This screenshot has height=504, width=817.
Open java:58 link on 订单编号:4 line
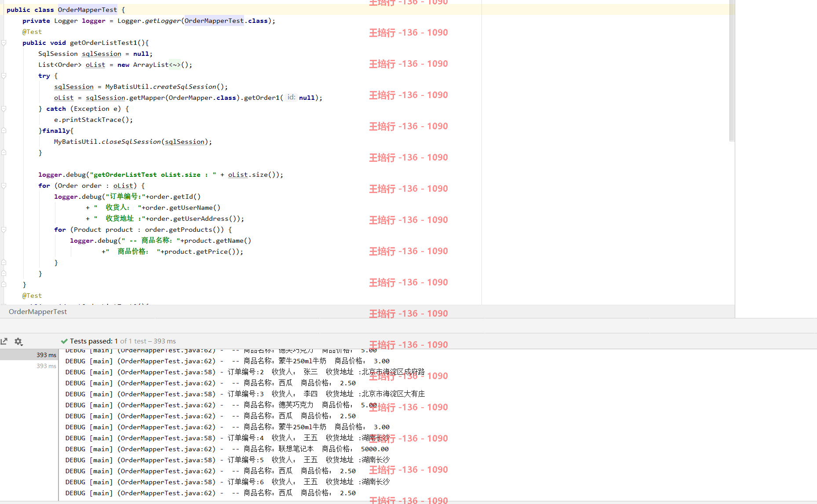pos(167,438)
